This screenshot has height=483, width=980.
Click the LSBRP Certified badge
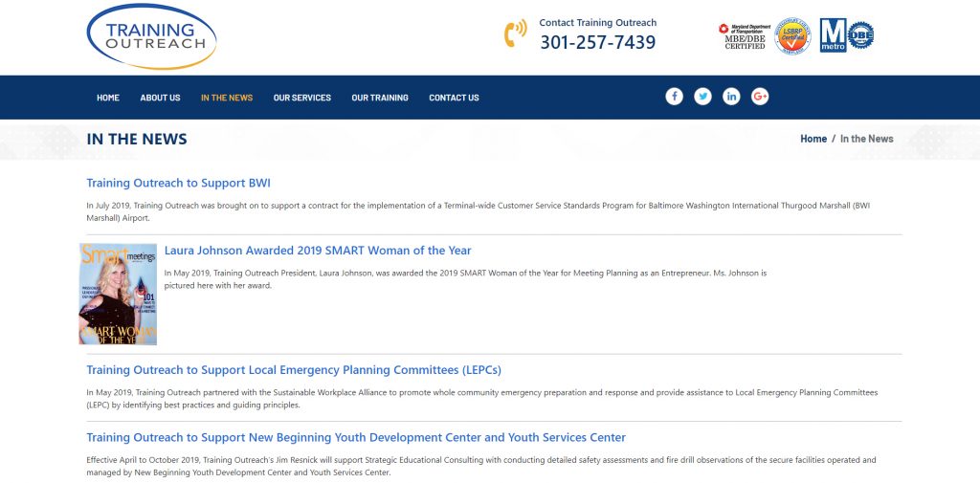tap(792, 35)
